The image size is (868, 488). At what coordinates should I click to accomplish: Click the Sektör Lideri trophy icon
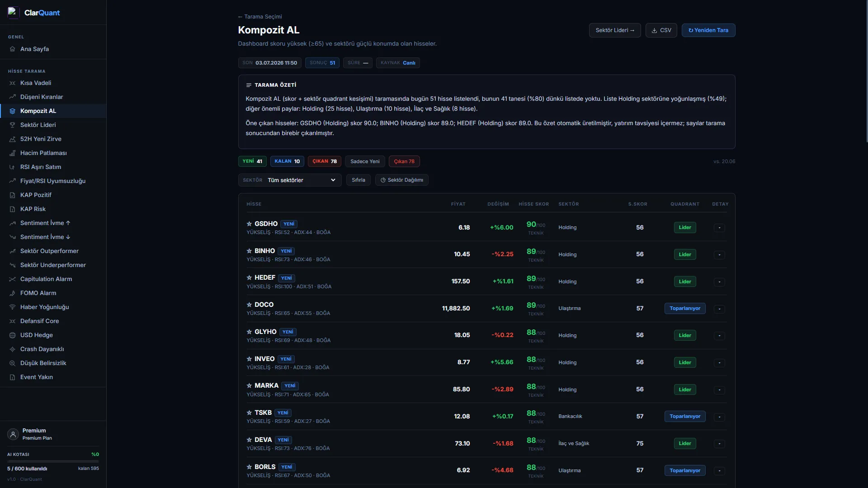click(x=13, y=125)
